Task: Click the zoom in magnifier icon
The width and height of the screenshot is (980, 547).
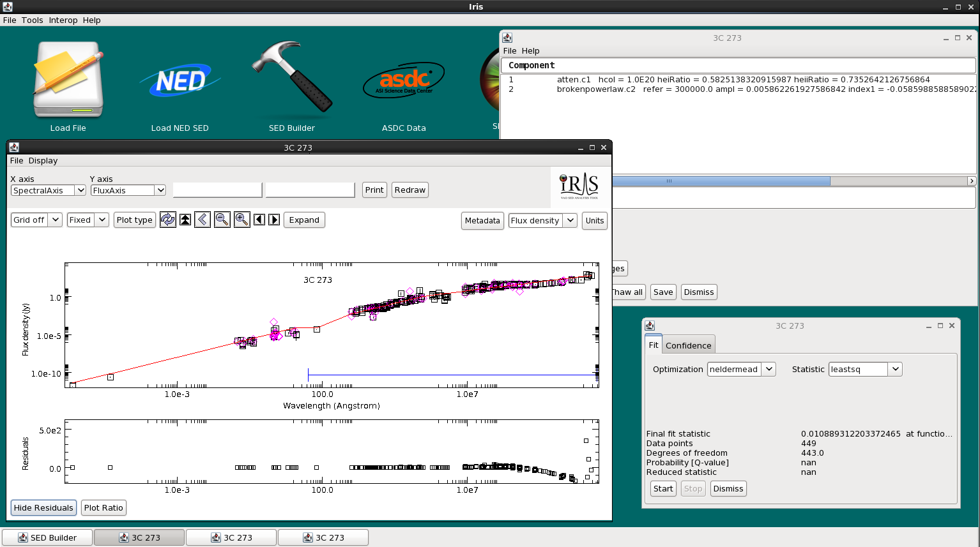Action: pyautogui.click(x=241, y=220)
